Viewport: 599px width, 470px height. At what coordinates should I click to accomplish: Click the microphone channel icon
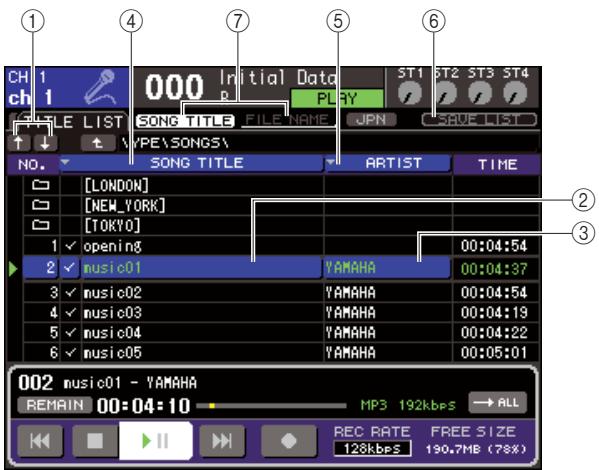click(99, 87)
